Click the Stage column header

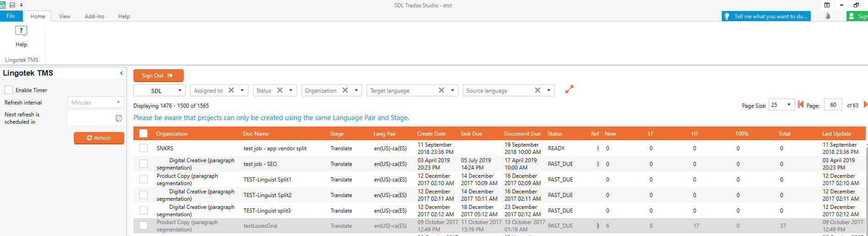tap(337, 133)
